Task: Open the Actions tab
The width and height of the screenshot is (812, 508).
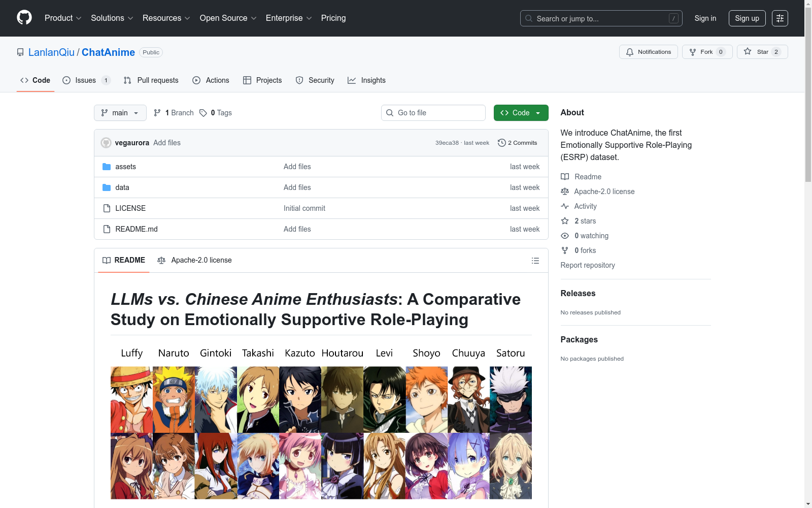Action: [211, 80]
